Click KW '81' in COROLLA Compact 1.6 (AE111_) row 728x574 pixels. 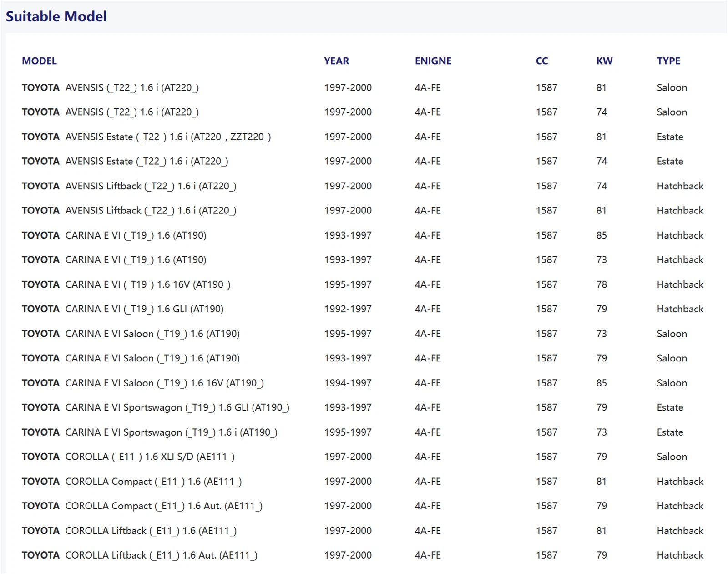[x=601, y=482]
